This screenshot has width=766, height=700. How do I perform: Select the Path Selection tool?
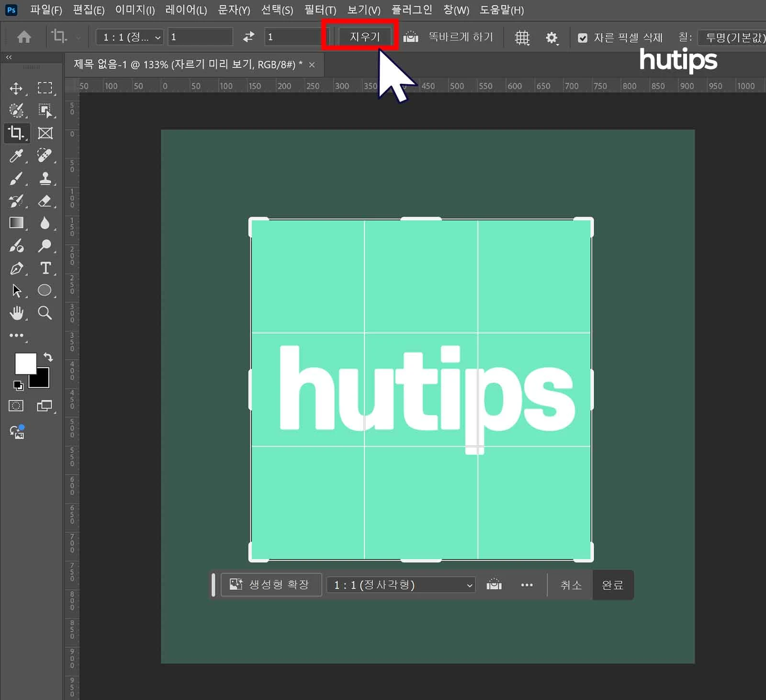(x=16, y=291)
